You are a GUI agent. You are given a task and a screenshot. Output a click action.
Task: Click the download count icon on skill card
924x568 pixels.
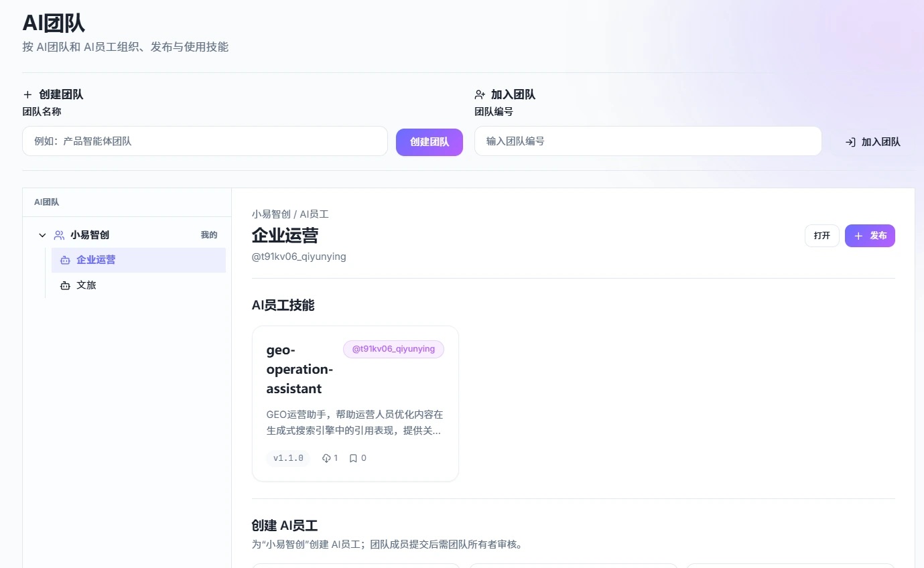coord(326,458)
